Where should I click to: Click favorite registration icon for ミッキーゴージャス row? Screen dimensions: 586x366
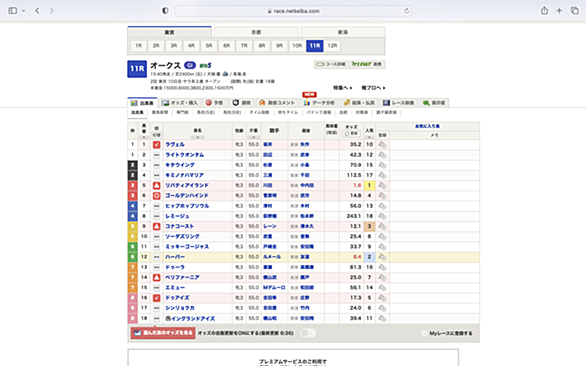[382, 247]
